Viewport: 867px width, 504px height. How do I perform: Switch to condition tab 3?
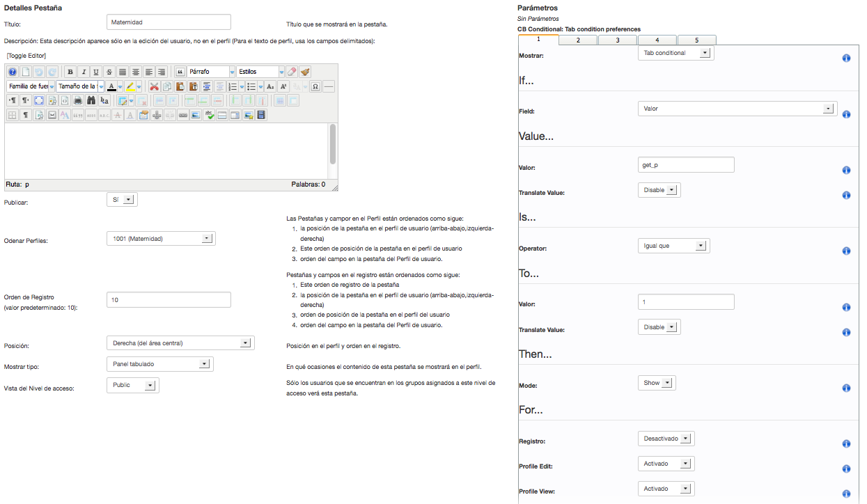pos(617,40)
